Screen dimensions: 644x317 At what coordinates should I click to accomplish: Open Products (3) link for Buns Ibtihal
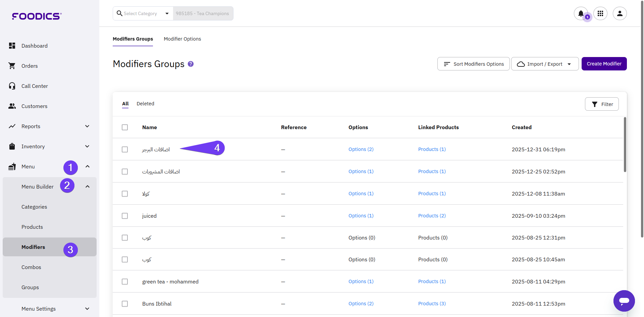tap(432, 304)
